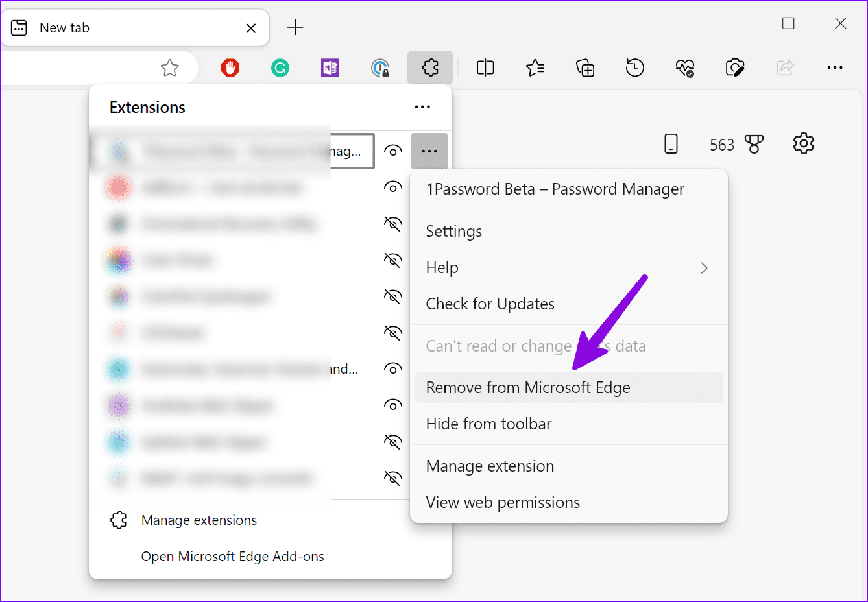
Task: Open Browser essentials heartbeat icon
Action: [x=685, y=67]
